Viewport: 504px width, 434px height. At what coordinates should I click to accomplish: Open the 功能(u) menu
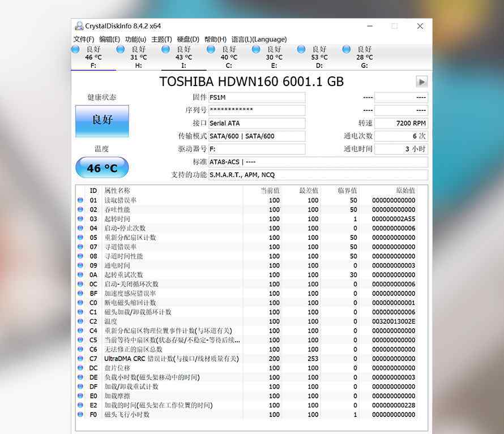click(136, 39)
